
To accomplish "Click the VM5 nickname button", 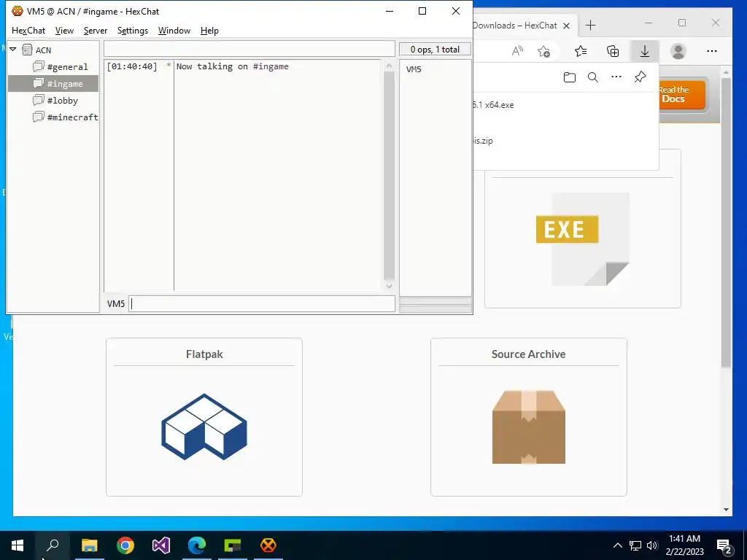I will (x=116, y=304).
